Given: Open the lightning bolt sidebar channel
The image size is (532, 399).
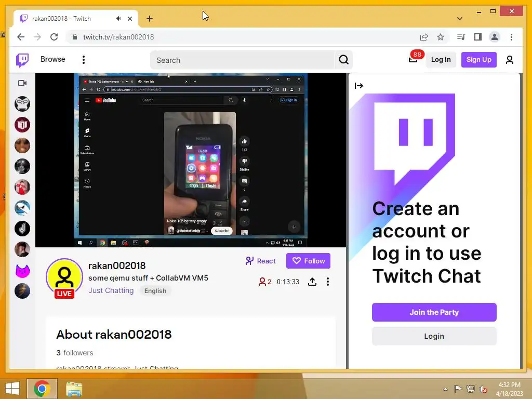Looking at the screenshot, I should click(22, 291).
